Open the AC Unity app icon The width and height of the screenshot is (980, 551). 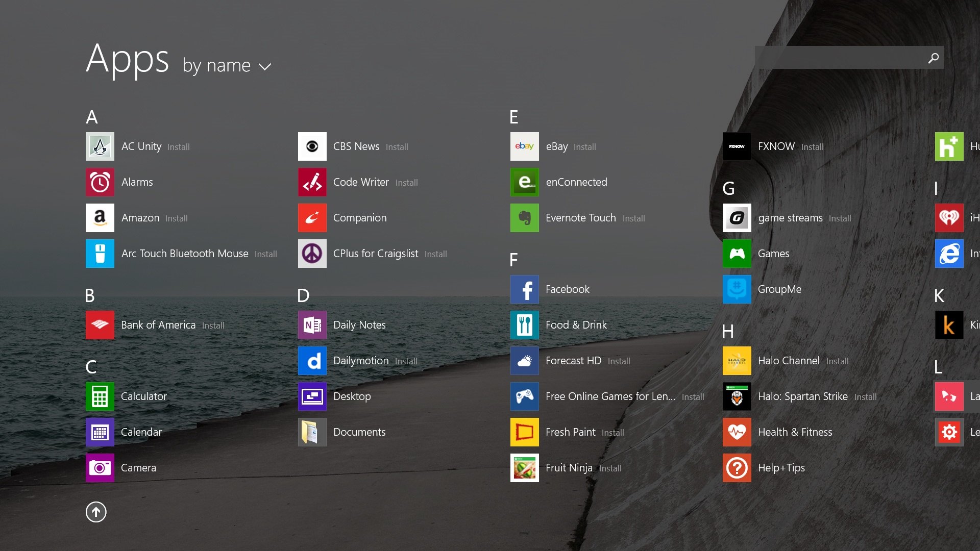tap(100, 146)
